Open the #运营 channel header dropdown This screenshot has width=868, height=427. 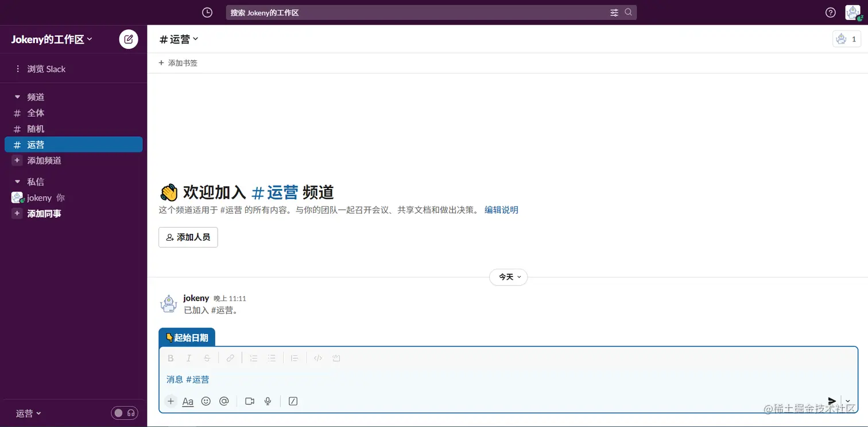coord(179,39)
